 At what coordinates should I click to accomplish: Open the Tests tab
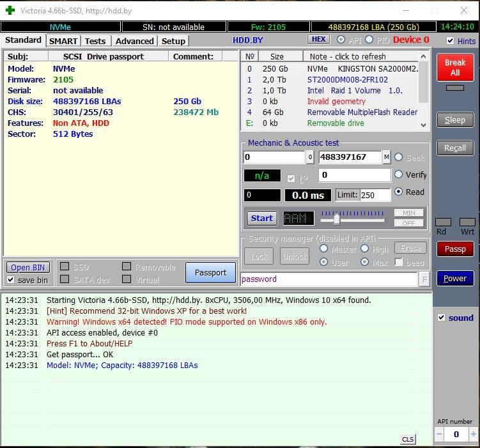click(95, 41)
